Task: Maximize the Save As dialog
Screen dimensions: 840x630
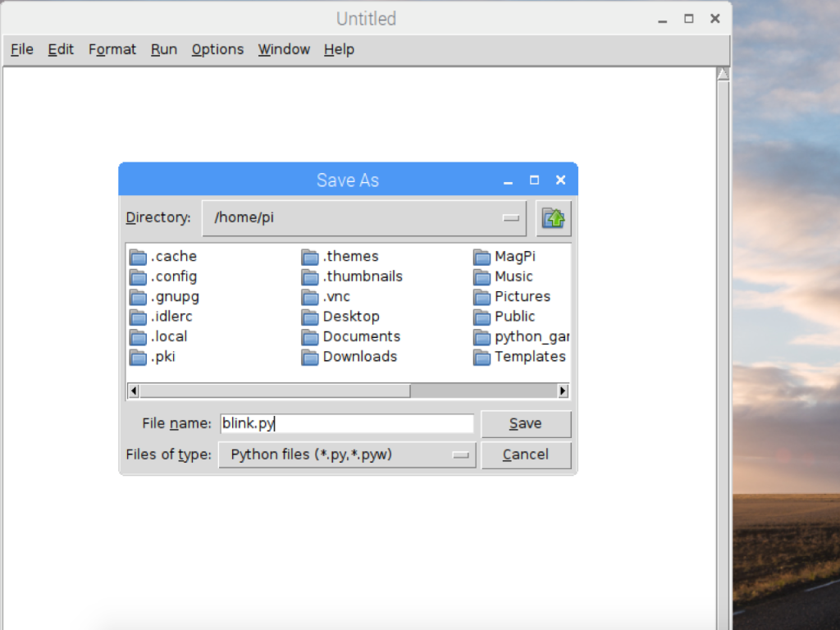Action: pos(534,180)
